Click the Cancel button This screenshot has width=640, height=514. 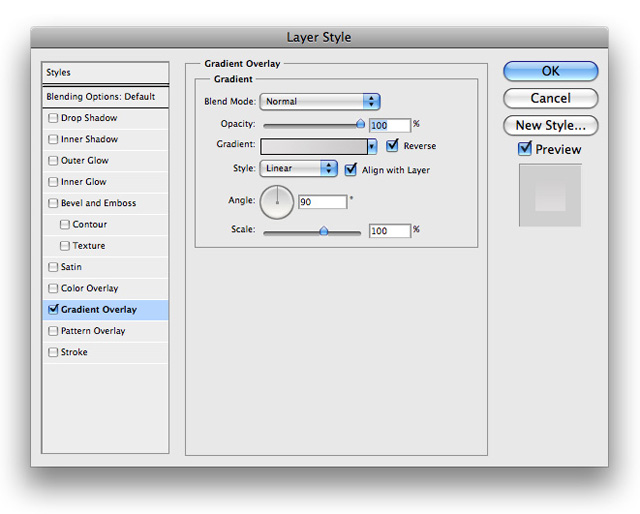pyautogui.click(x=551, y=98)
